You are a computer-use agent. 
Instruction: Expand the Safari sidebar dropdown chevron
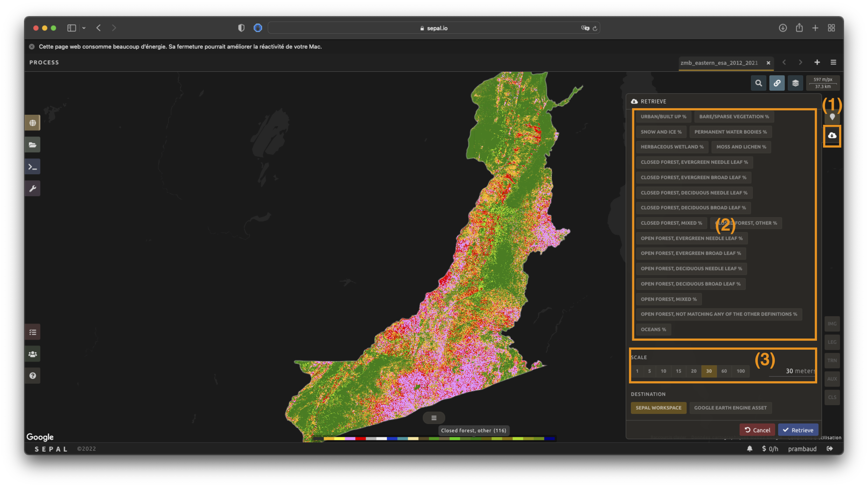pyautogui.click(x=84, y=28)
